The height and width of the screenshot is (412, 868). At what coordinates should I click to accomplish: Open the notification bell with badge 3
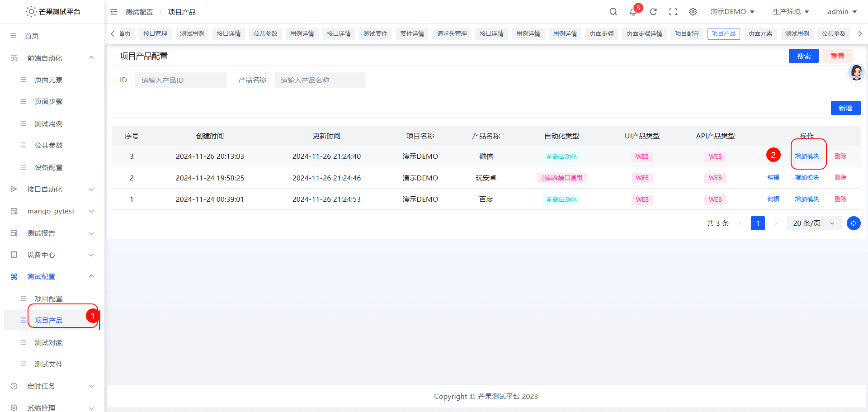point(633,11)
